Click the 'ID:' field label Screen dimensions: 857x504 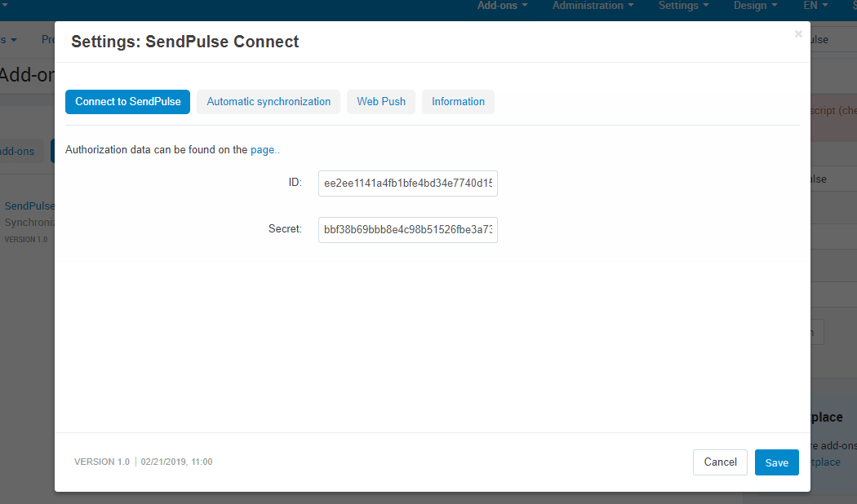point(295,183)
